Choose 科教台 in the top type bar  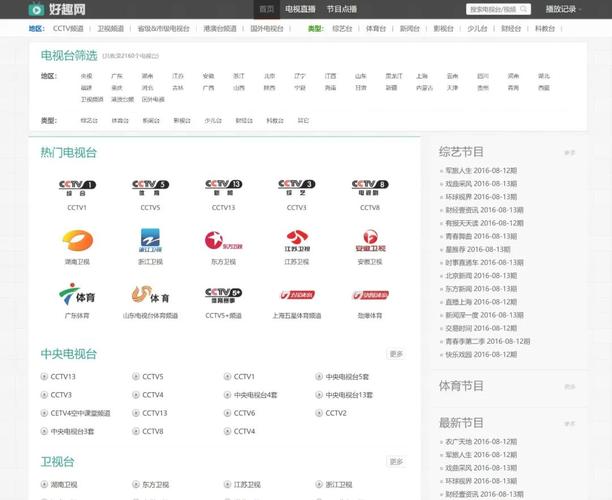545,28
